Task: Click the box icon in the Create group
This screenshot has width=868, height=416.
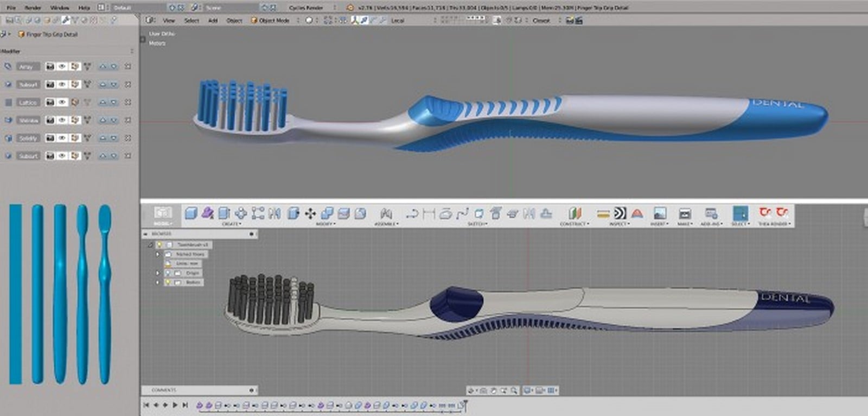Action: [190, 213]
